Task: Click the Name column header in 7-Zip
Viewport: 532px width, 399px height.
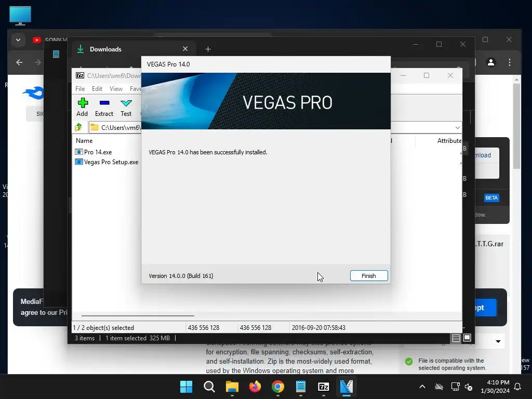Action: (x=84, y=140)
